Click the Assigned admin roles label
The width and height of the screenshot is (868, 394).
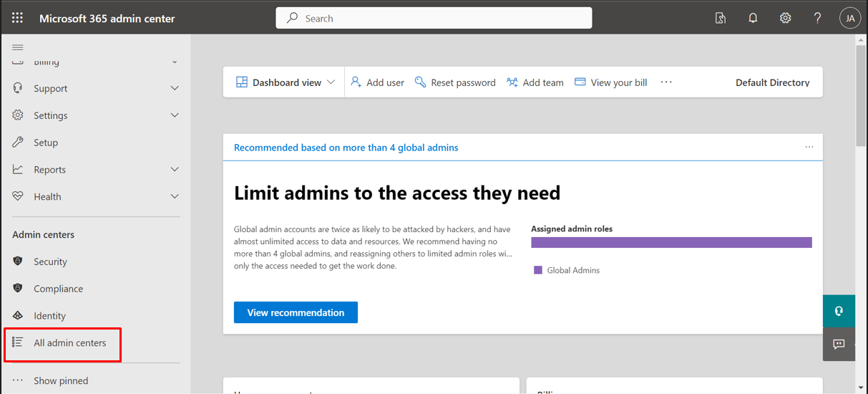pos(572,229)
